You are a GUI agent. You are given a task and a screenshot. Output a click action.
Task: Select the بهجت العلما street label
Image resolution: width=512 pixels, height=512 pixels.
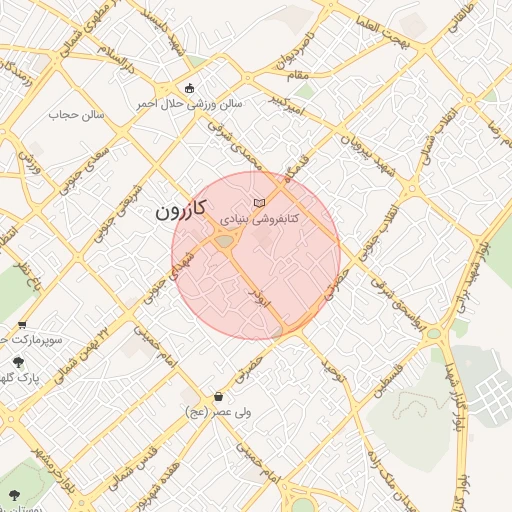(382, 33)
